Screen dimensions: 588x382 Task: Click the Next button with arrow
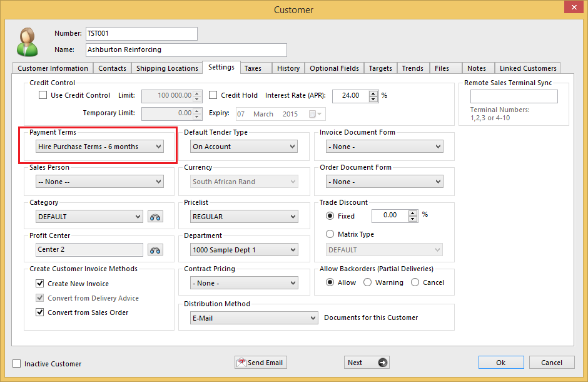tap(367, 363)
